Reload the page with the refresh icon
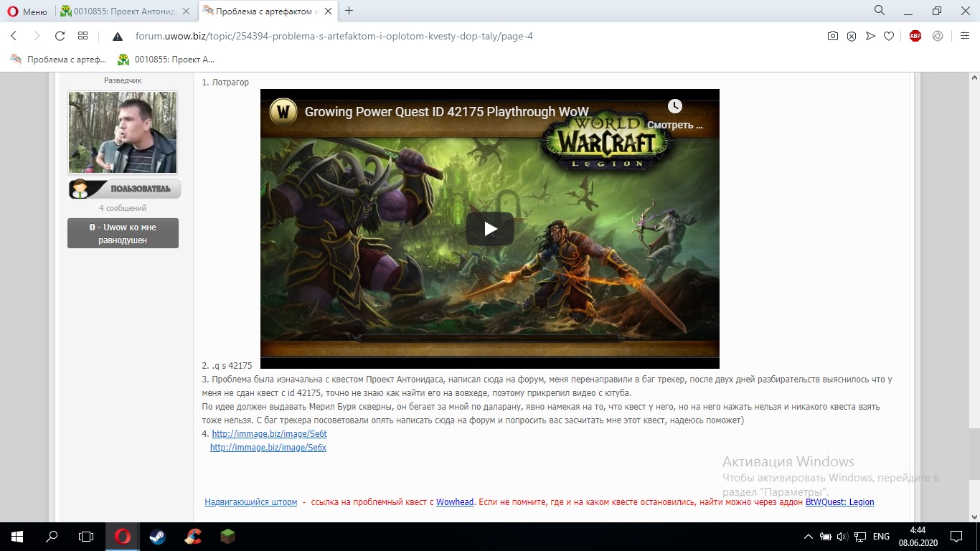 [x=60, y=36]
